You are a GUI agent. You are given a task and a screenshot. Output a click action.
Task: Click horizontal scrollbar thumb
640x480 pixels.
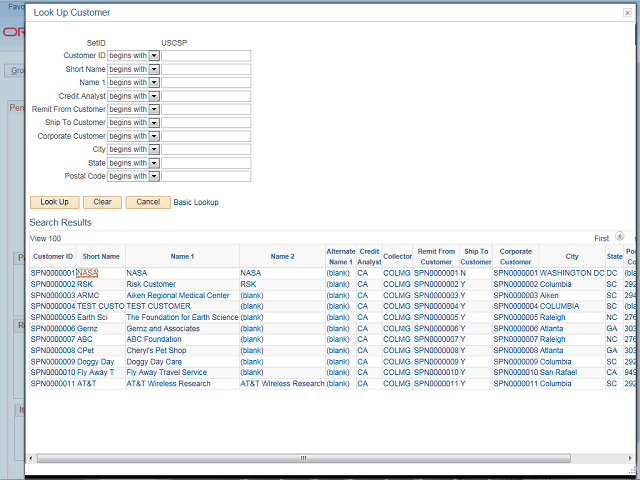click(304, 458)
